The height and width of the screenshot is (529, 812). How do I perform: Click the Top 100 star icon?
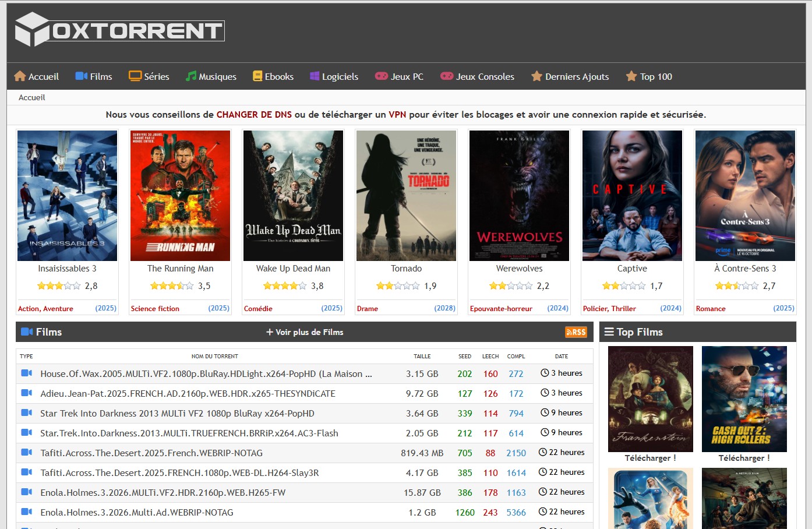[631, 76]
